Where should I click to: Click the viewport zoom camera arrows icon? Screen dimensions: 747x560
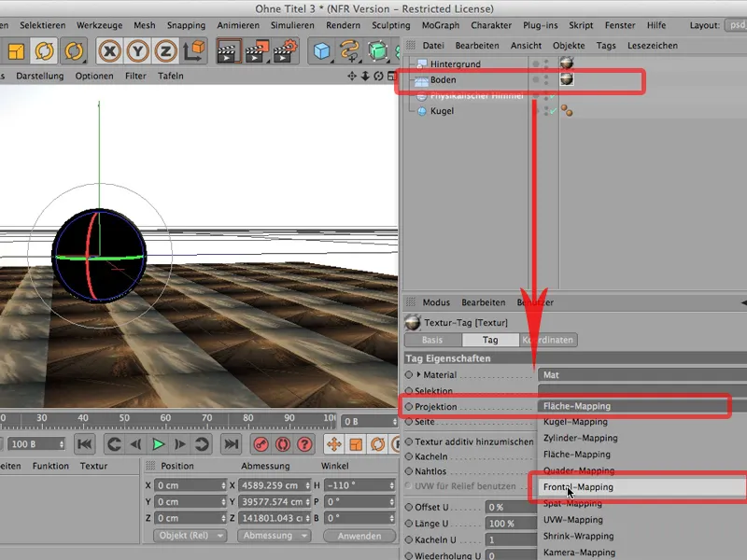(x=365, y=77)
